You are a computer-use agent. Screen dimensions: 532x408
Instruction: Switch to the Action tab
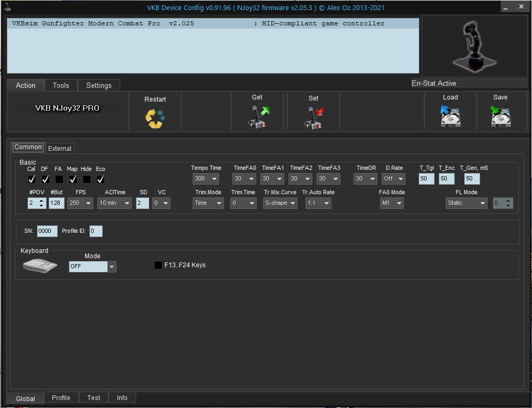(25, 86)
